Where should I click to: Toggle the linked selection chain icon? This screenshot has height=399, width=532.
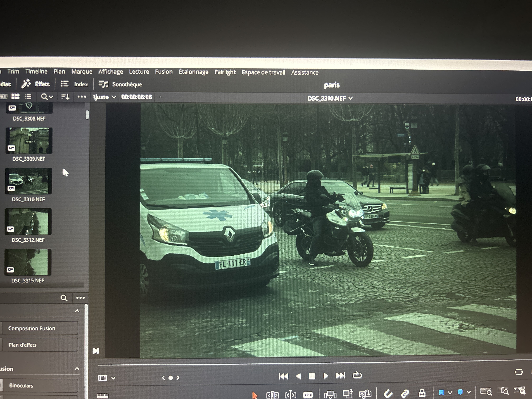(x=405, y=394)
